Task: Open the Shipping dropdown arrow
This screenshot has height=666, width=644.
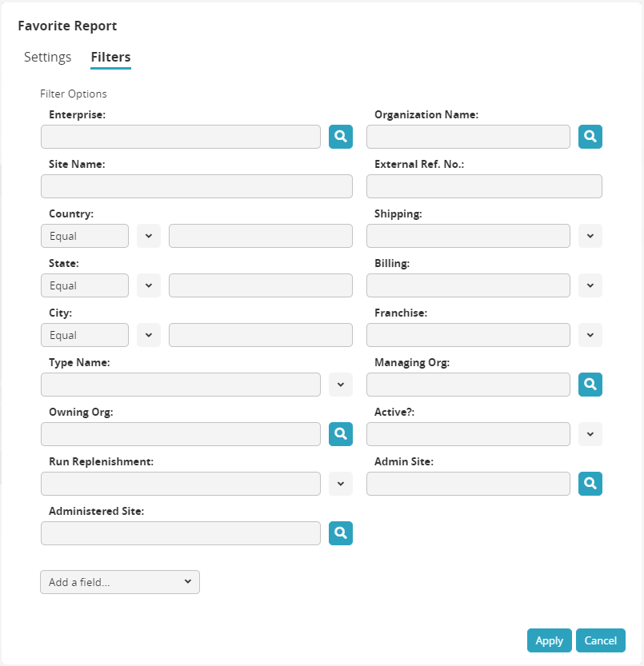Action: (x=590, y=236)
